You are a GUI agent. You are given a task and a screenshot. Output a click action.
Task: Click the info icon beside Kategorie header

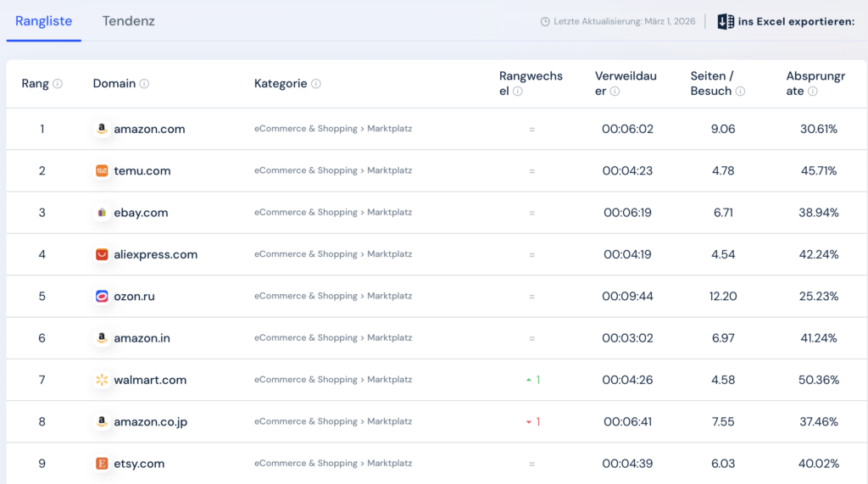(315, 84)
